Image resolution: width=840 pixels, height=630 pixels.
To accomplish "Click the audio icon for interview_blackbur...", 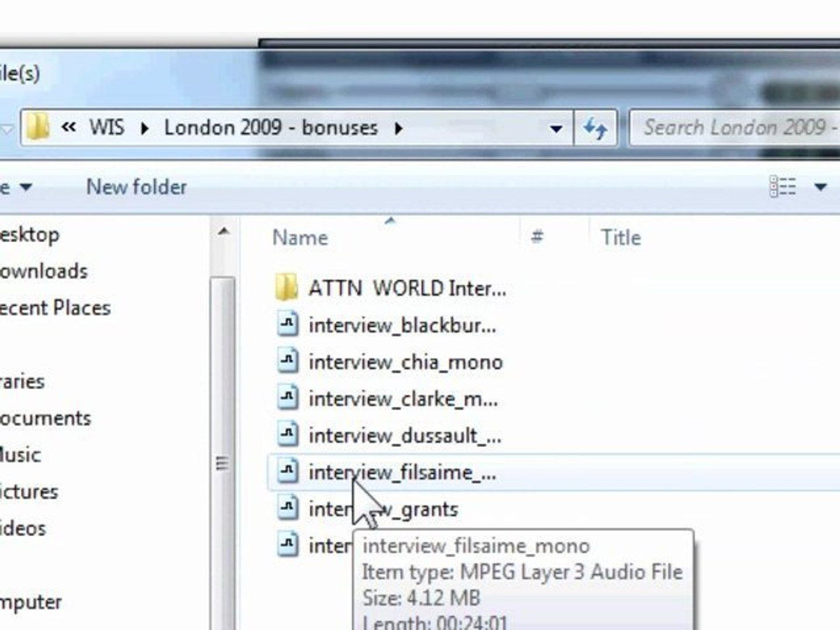I will click(x=287, y=325).
